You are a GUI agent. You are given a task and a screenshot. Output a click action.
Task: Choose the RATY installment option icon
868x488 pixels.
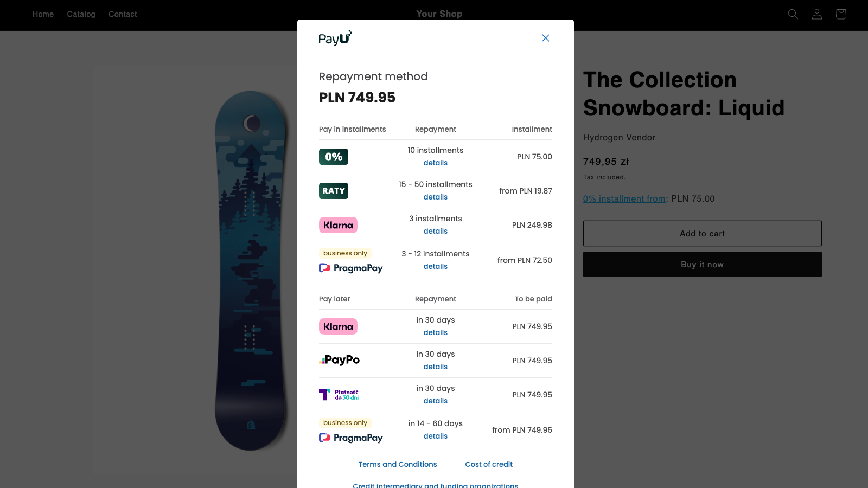click(334, 191)
